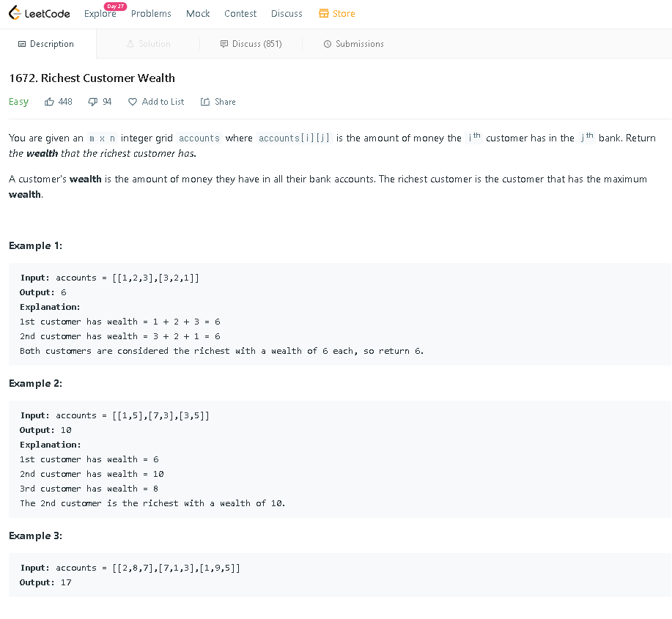Open the Explore menu
672x619 pixels.
pos(100,14)
